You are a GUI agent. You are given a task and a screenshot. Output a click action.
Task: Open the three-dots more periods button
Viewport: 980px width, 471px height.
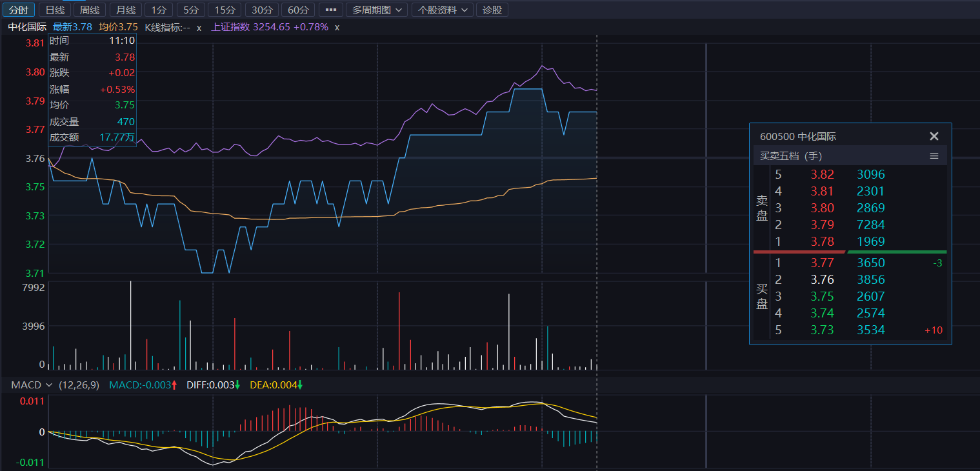pos(331,10)
